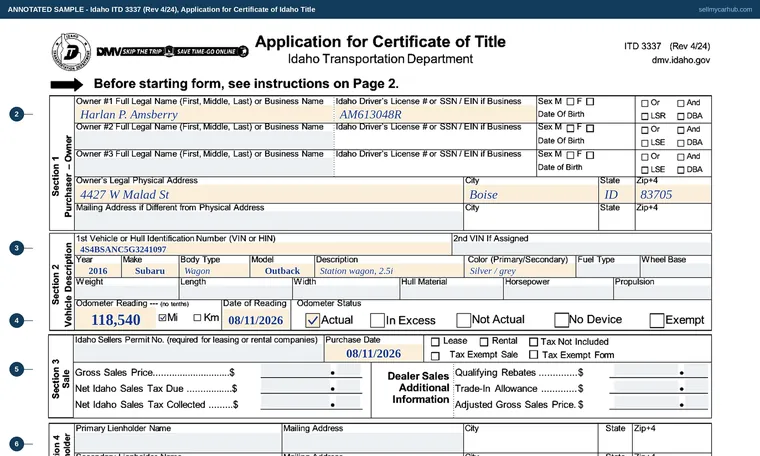This screenshot has width=760, height=456.
Task: Check the Tax Exempt Sale checkbox
Action: 435,356
